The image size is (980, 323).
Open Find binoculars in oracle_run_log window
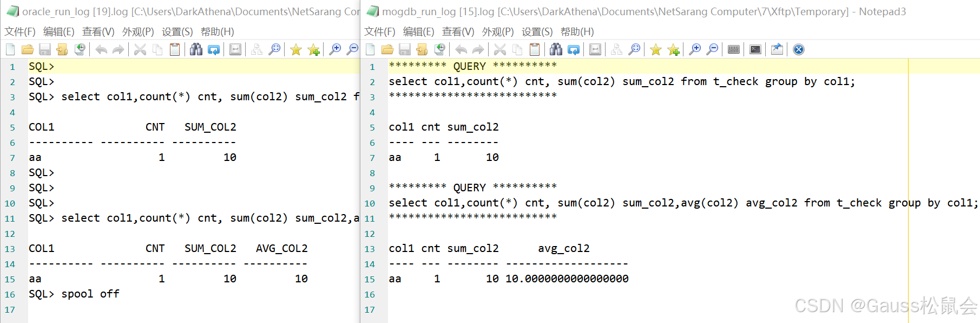point(196,50)
